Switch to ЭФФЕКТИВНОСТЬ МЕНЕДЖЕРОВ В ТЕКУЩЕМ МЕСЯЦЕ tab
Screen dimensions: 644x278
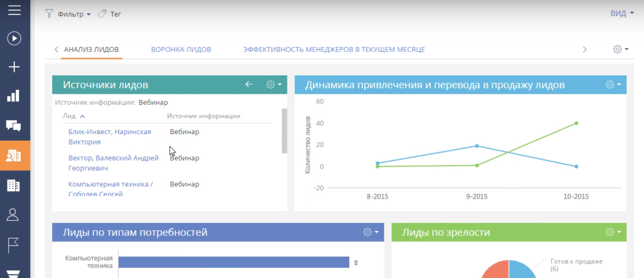click(334, 49)
